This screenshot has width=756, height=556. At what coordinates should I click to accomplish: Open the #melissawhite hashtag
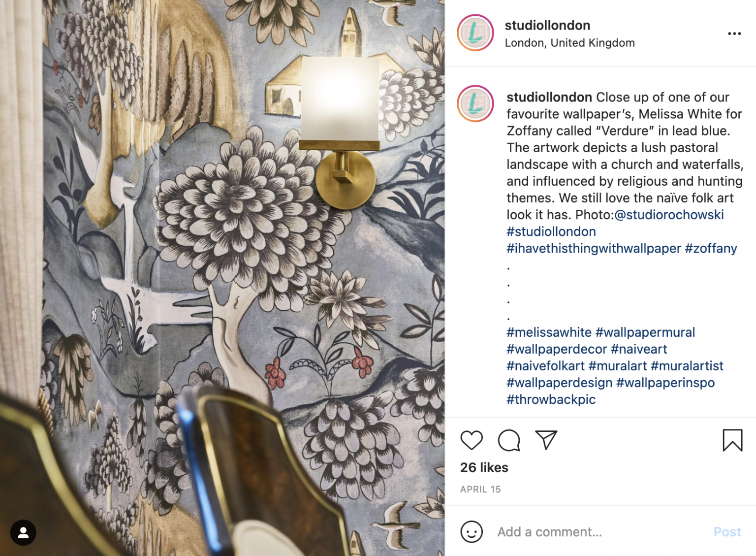(549, 332)
